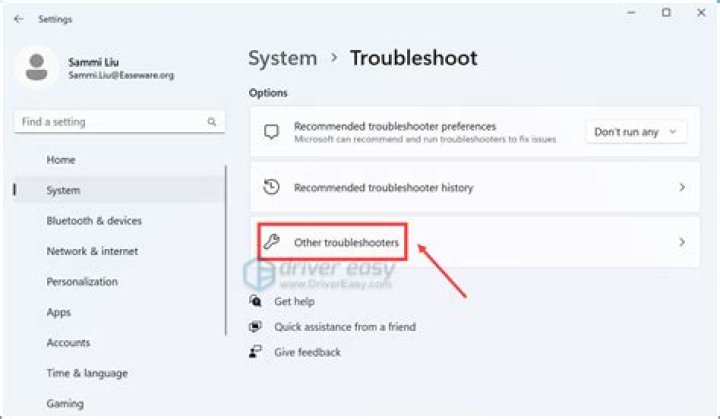
Task: Focus the Find a setting search box
Action: click(x=110, y=122)
